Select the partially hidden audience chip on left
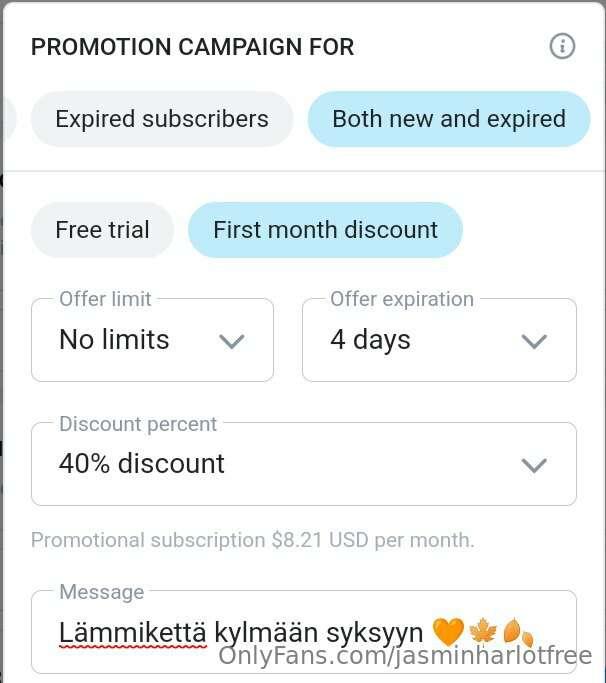The image size is (606, 683). tap(9, 119)
